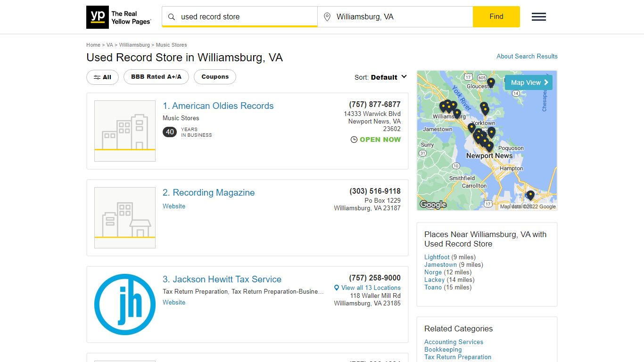
Task: Open Map View
Action: pyautogui.click(x=528, y=82)
